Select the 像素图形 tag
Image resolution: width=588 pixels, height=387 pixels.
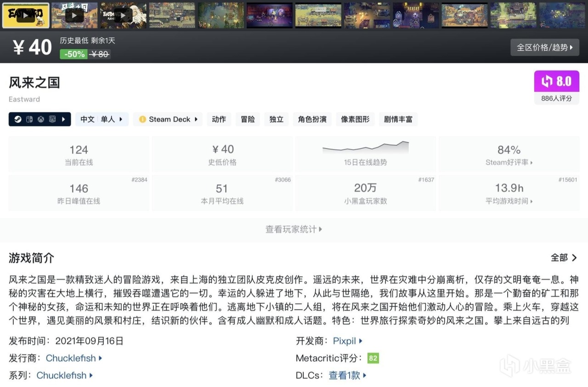point(355,120)
